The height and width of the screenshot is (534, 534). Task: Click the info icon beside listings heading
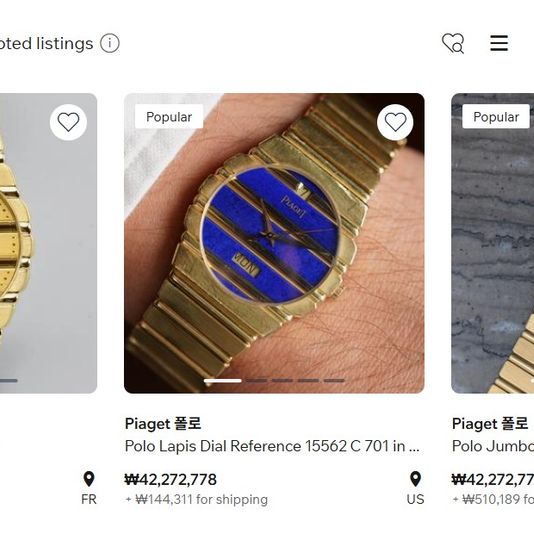110,43
